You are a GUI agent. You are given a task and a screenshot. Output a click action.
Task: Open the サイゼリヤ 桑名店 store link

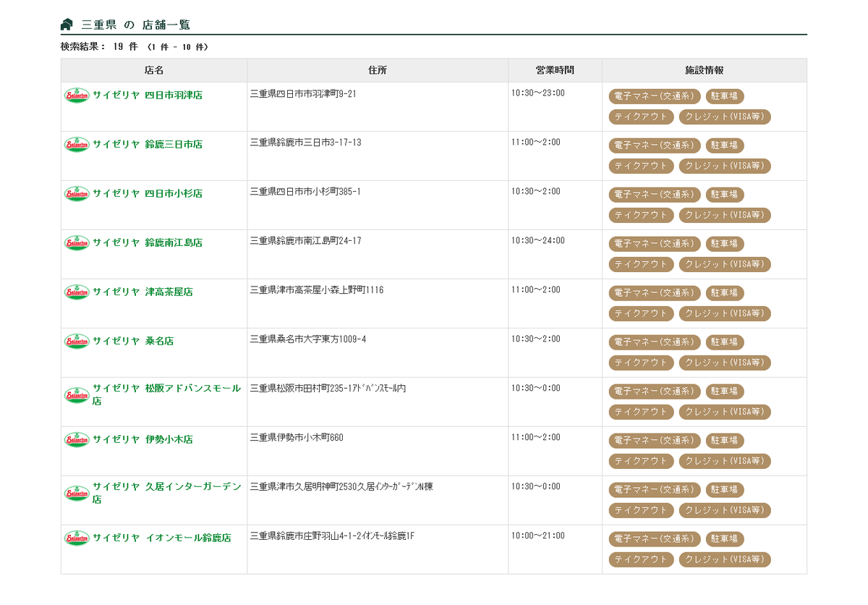coord(133,341)
